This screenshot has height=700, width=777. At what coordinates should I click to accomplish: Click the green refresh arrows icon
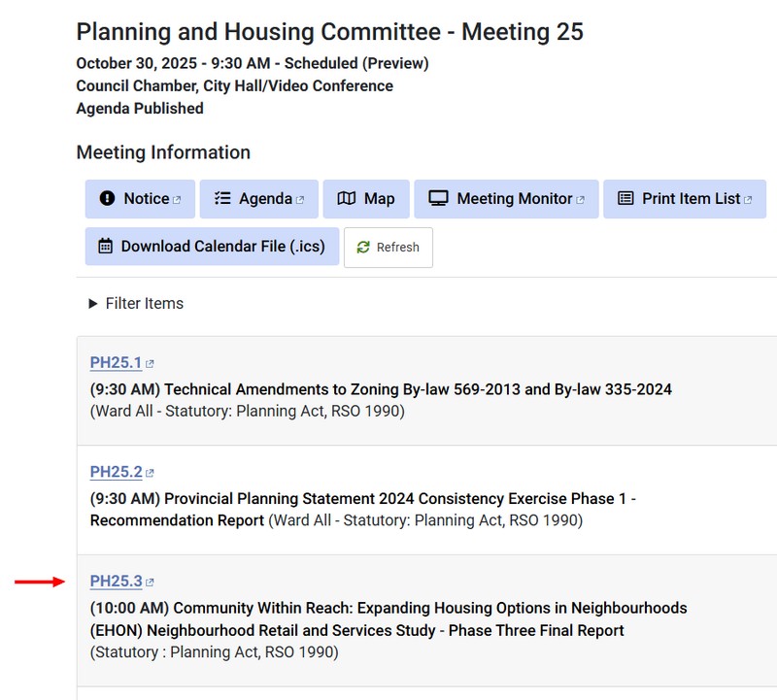coord(363,248)
